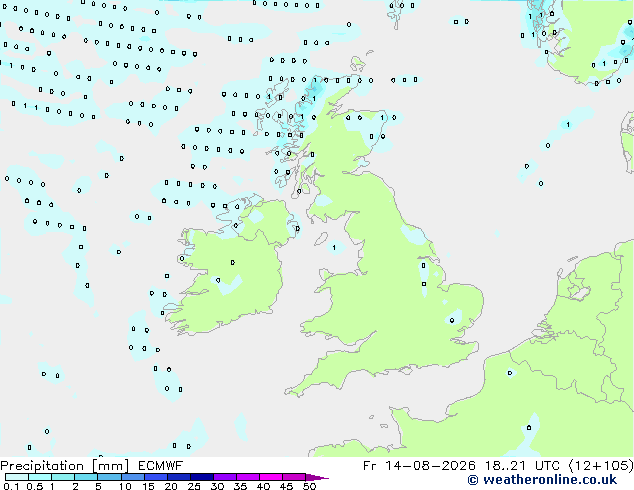
Task: Click the 0.5 scale label
Action: [35, 486]
